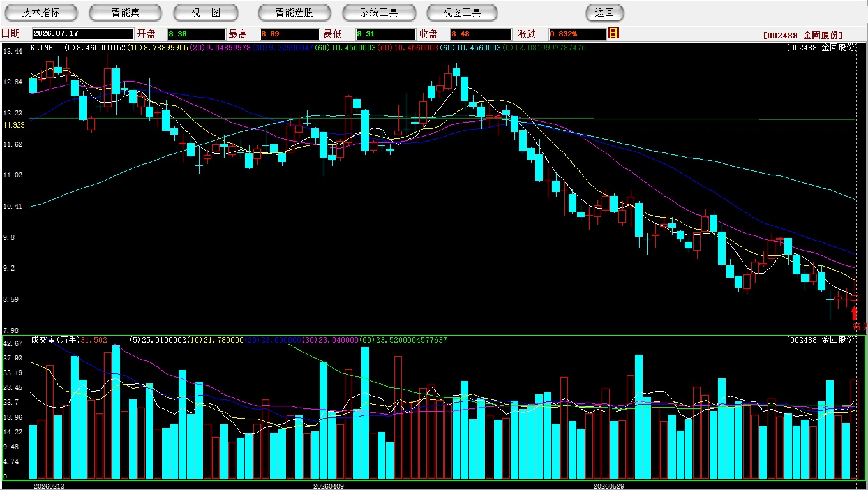Screen dimensions: 868x490
Task: Click the (30)23.040000 volume average value
Action: 331,340
